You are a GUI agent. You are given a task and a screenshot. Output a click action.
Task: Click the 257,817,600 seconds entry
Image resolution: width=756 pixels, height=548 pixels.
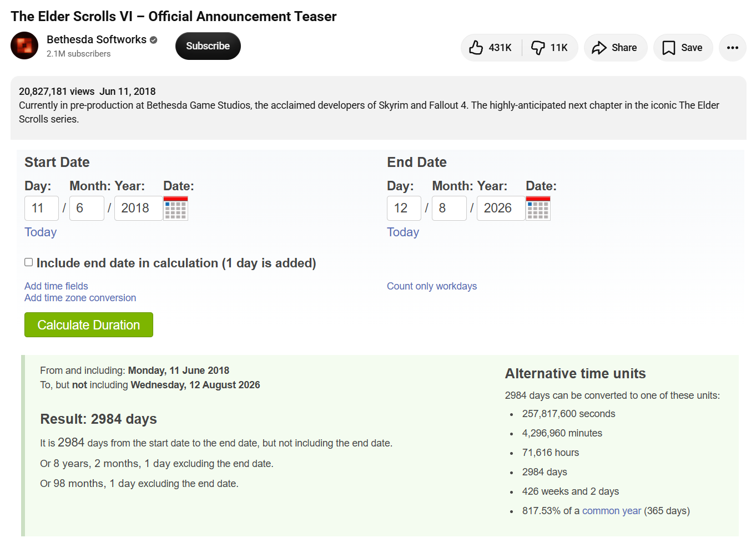click(568, 414)
